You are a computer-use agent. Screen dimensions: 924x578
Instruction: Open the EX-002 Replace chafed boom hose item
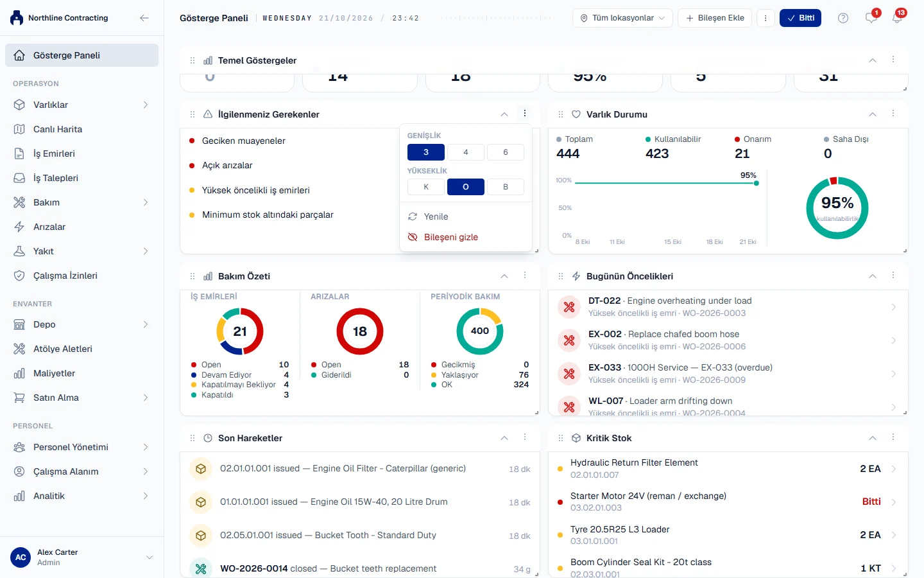pyautogui.click(x=728, y=340)
